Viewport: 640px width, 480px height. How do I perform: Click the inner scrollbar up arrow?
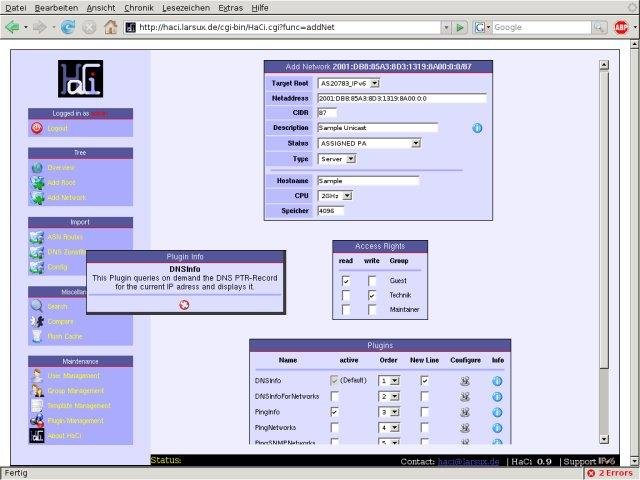(604, 64)
